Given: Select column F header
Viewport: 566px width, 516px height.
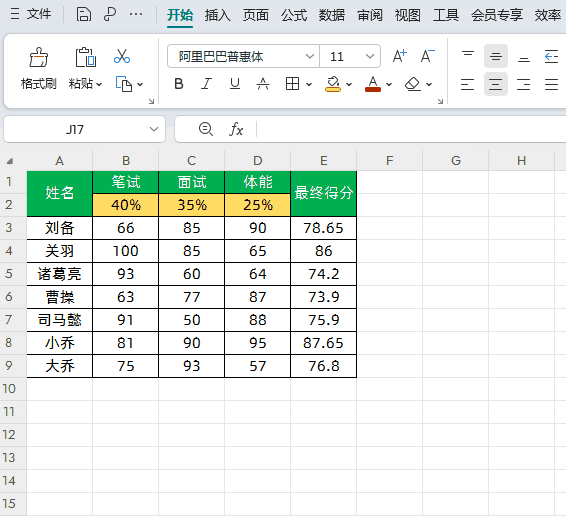Looking at the screenshot, I should click(389, 161).
